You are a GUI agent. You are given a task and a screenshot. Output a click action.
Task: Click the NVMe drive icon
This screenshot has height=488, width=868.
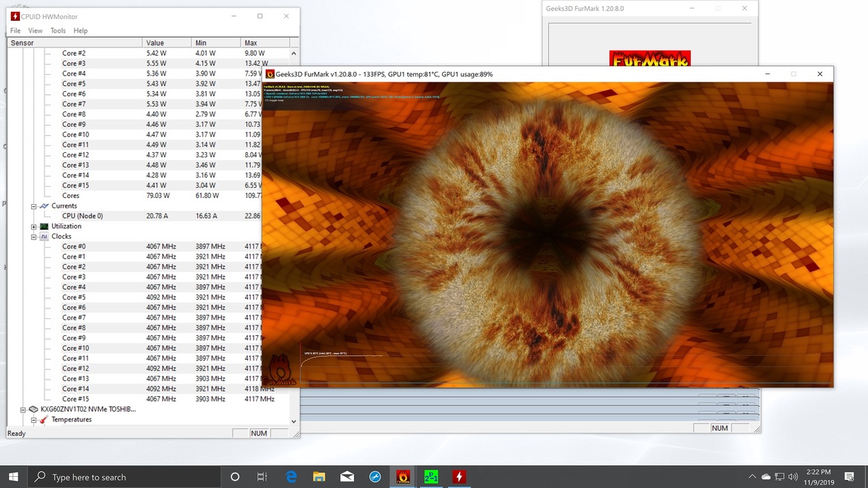[34, 409]
